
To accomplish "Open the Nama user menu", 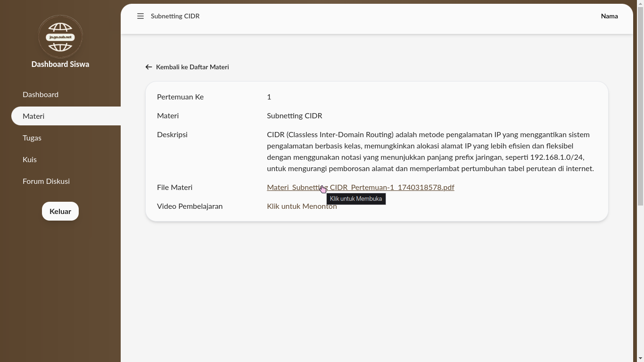I will click(x=609, y=16).
